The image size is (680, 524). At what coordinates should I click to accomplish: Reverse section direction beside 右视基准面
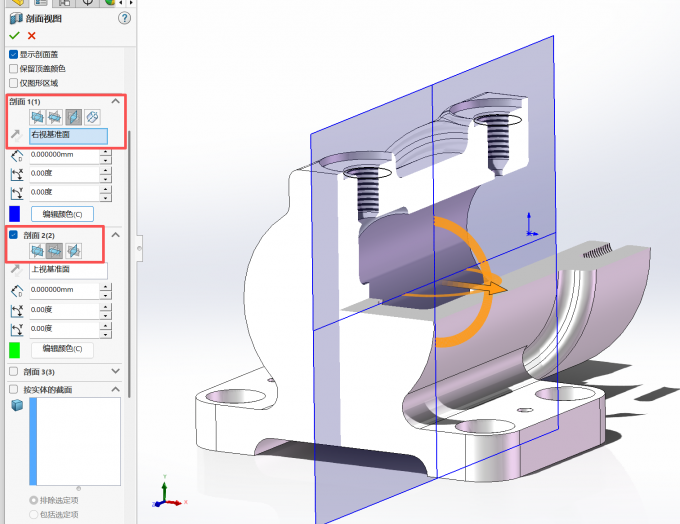click(x=16, y=135)
